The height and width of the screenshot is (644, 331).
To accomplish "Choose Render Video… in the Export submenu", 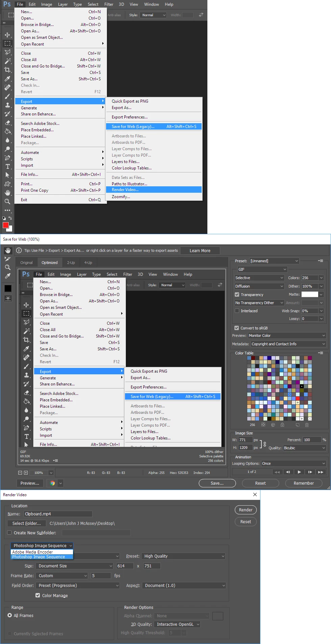I will (x=154, y=190).
